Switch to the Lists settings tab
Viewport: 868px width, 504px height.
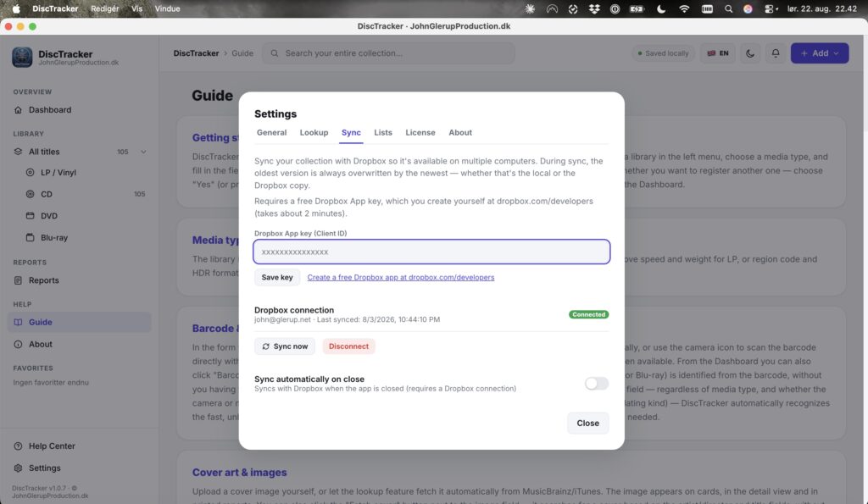[x=382, y=133]
